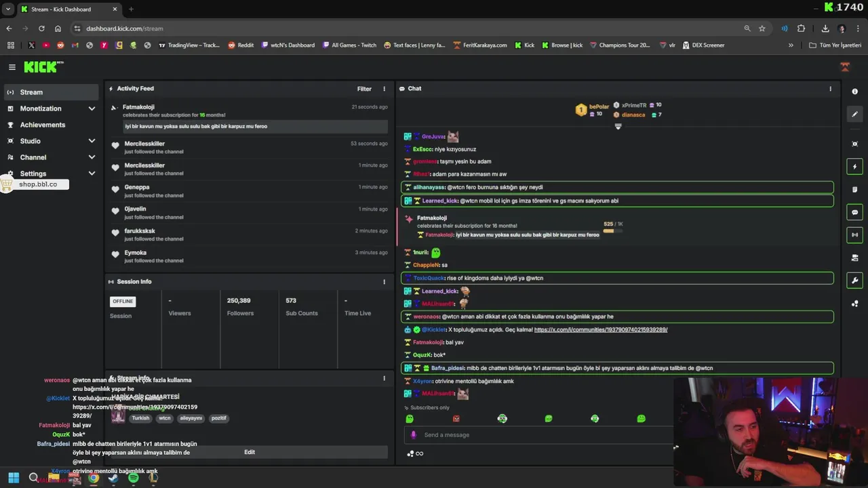Expand the Settings menu chevron

pyautogui.click(x=92, y=174)
